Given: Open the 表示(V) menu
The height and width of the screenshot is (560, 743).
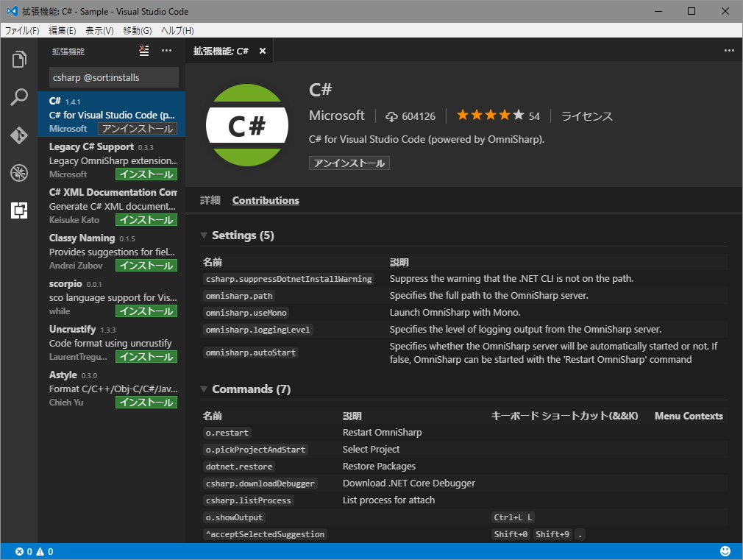Looking at the screenshot, I should pos(99,30).
